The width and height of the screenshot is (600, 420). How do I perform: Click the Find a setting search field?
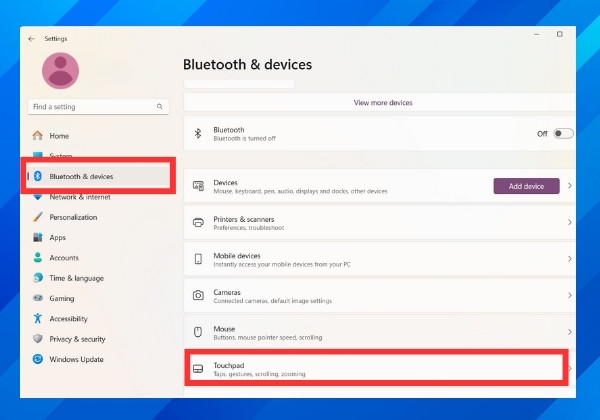(x=90, y=106)
